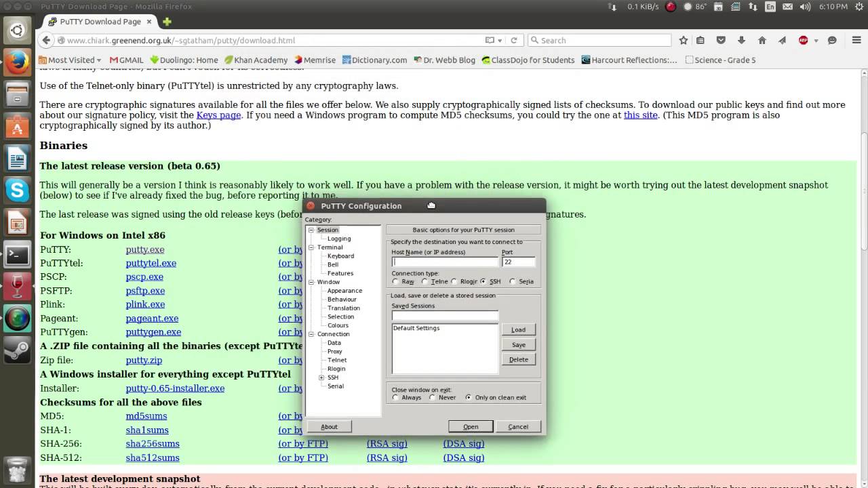Open the globe application in dock
The image size is (868, 488).
click(x=17, y=319)
